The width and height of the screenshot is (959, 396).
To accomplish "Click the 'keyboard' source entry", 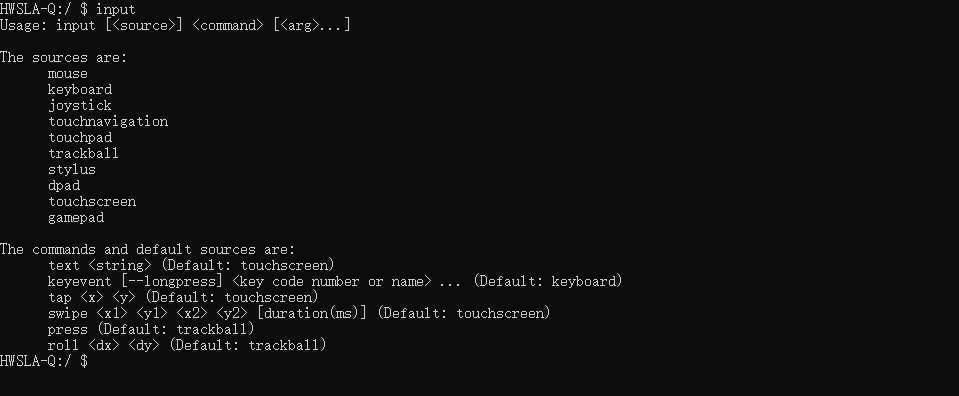I will click(80, 89).
